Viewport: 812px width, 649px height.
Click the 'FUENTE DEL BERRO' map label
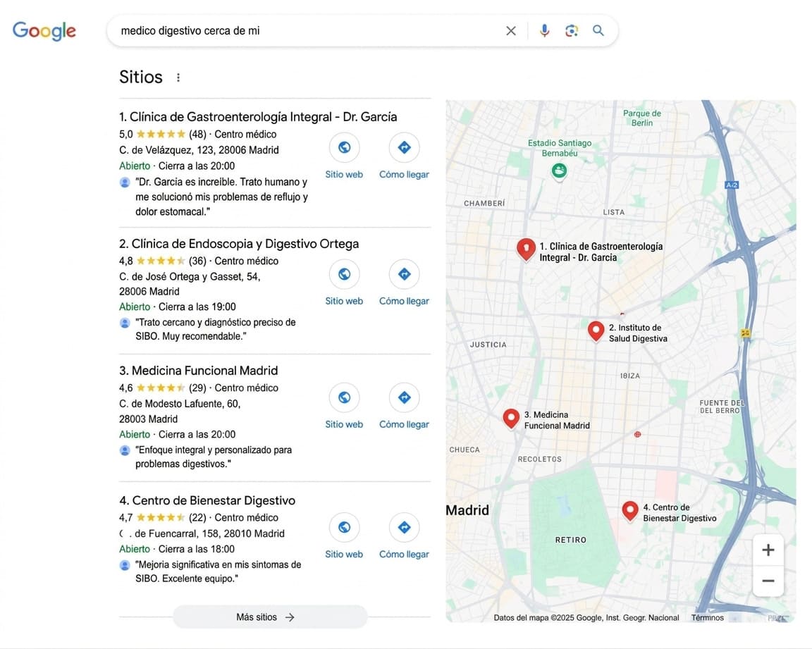pos(721,407)
